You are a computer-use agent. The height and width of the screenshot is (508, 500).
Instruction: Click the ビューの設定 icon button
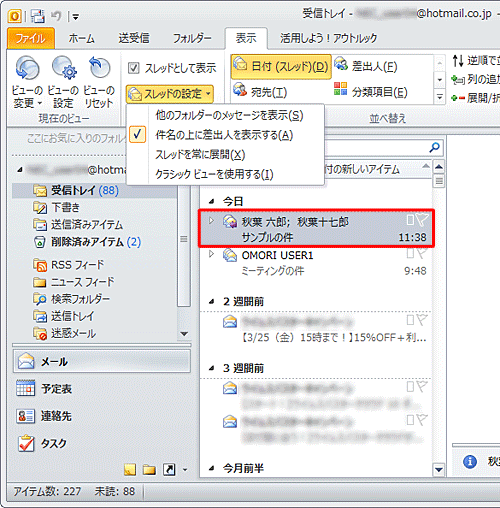(63, 82)
